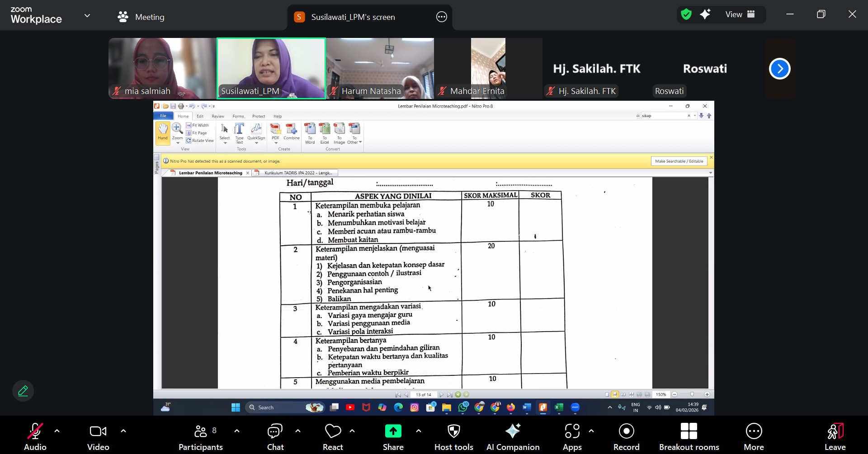
Task: Show next participants with arrow button
Action: click(779, 69)
